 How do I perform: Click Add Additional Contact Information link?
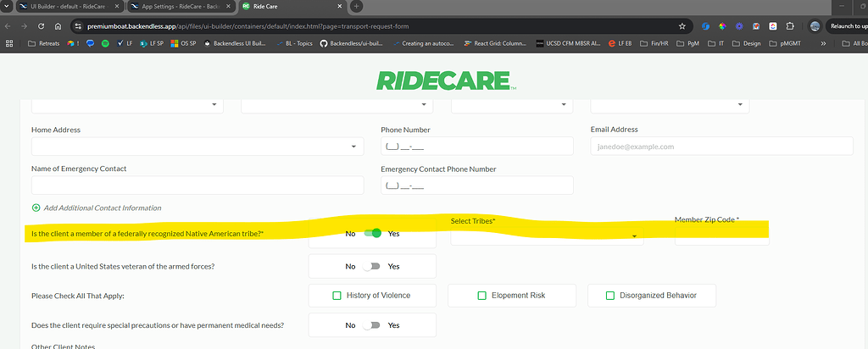102,208
